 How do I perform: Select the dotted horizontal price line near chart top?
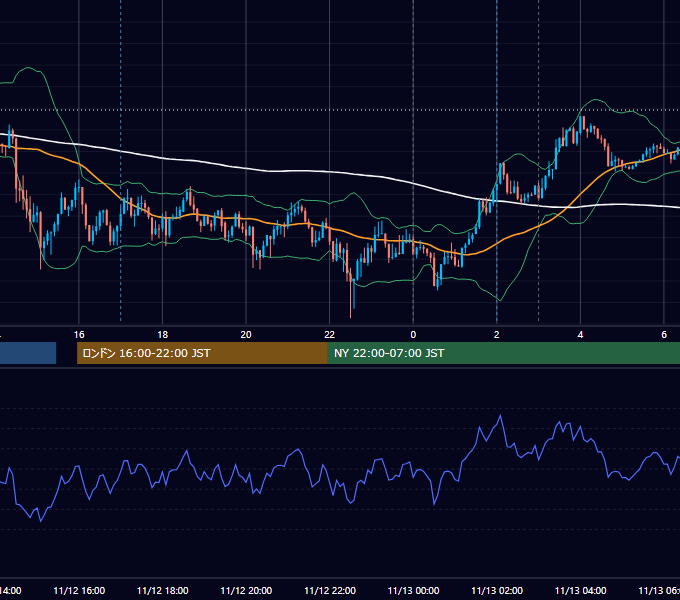click(x=340, y=110)
